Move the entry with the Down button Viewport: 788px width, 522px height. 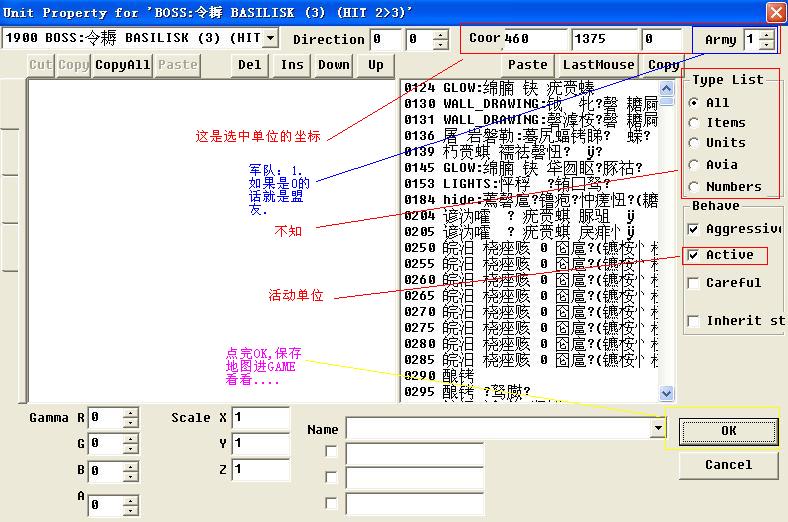pos(334,65)
